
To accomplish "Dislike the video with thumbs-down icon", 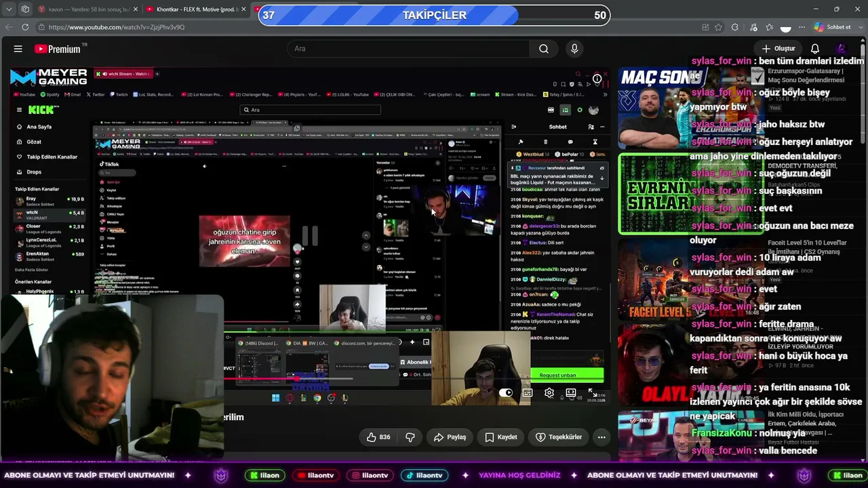I will (410, 437).
